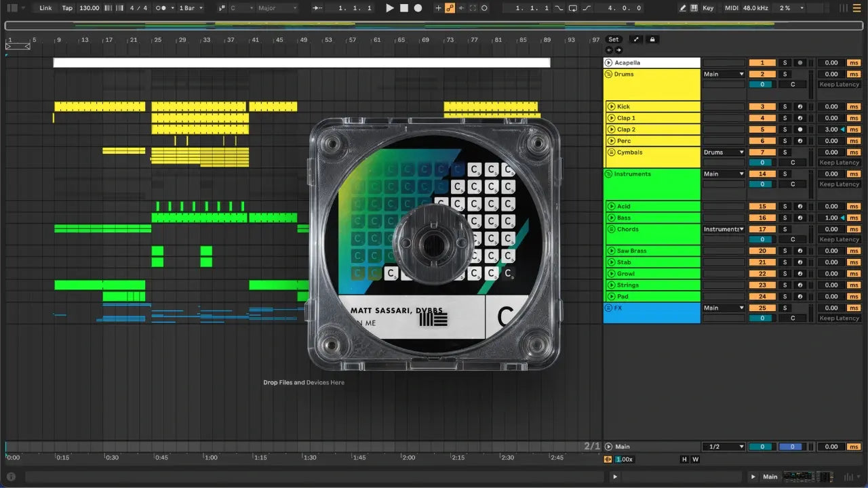
Task: Click the Link button
Action: click(45, 8)
